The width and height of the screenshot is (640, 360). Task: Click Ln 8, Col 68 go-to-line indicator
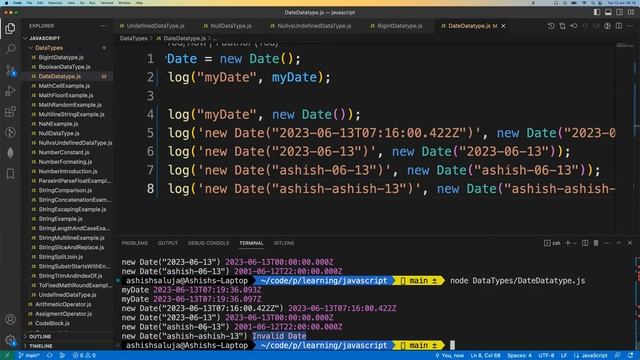pyautogui.click(x=485, y=356)
